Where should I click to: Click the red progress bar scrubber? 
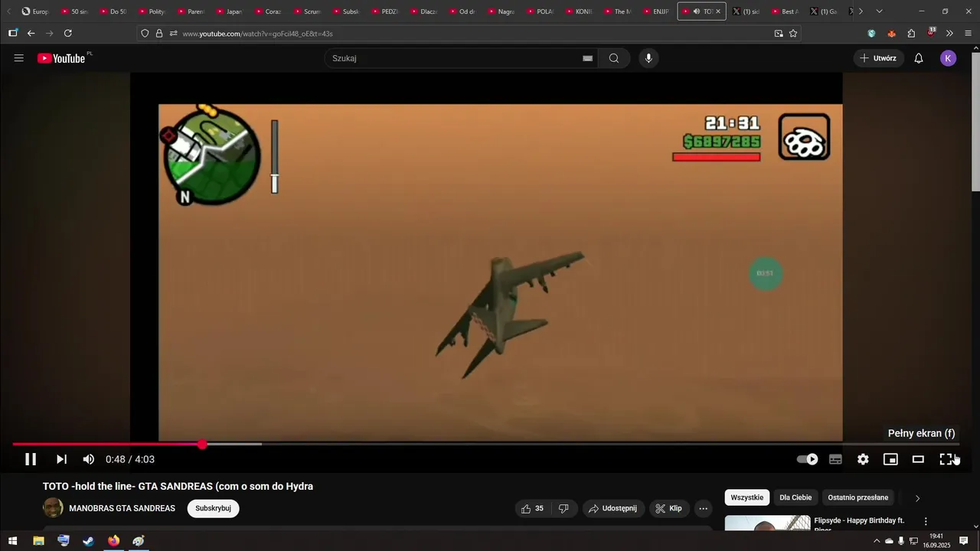pyautogui.click(x=202, y=444)
